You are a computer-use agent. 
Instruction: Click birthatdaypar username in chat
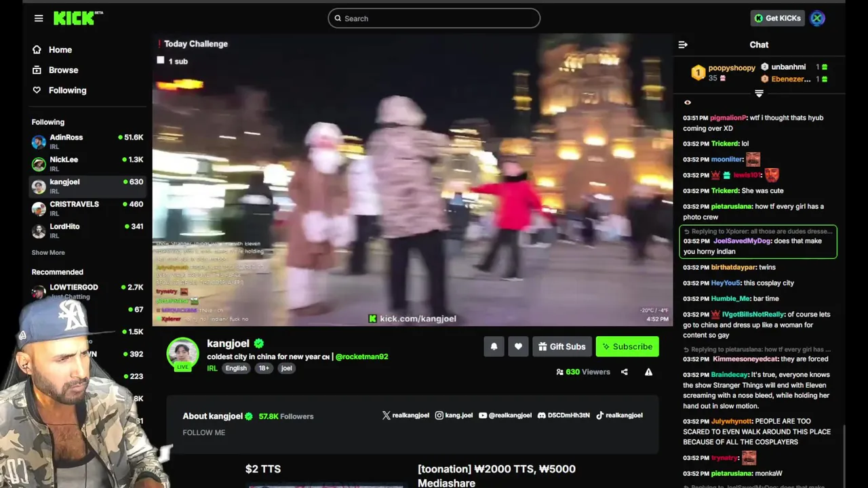(733, 267)
